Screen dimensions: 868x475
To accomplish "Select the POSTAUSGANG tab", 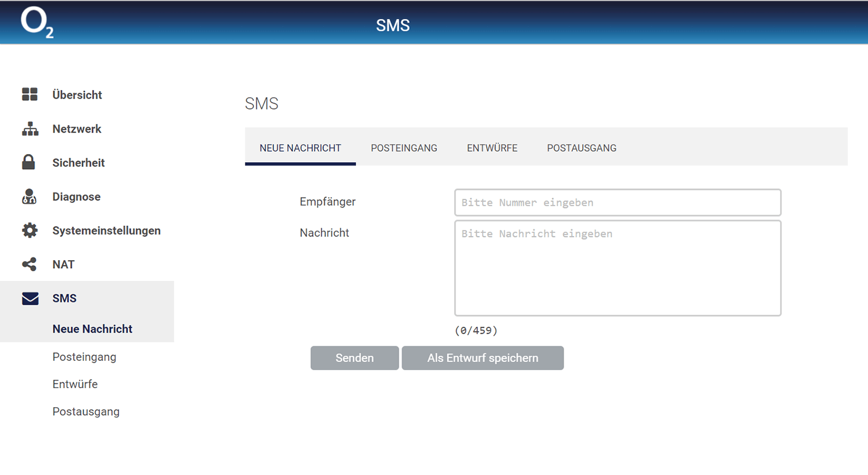I will 582,148.
